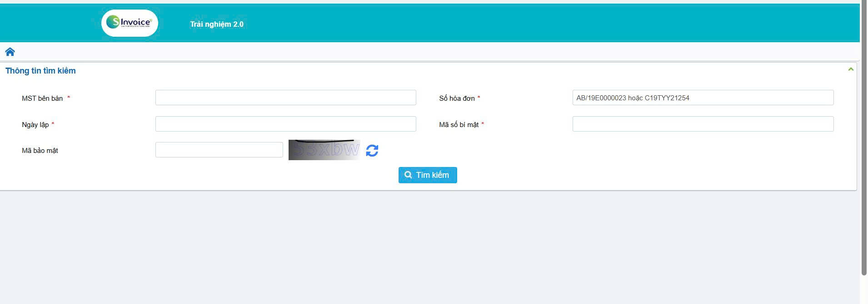The image size is (868, 304).
Task: Click the Số hóa đơn label
Action: pyautogui.click(x=457, y=98)
